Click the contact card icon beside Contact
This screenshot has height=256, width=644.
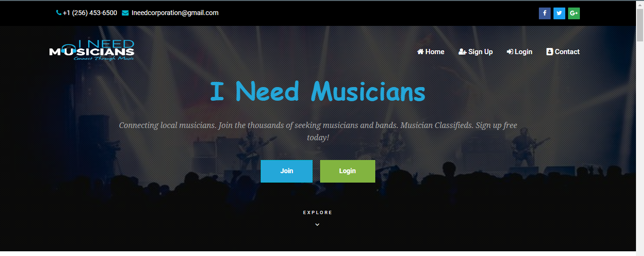coord(550,52)
